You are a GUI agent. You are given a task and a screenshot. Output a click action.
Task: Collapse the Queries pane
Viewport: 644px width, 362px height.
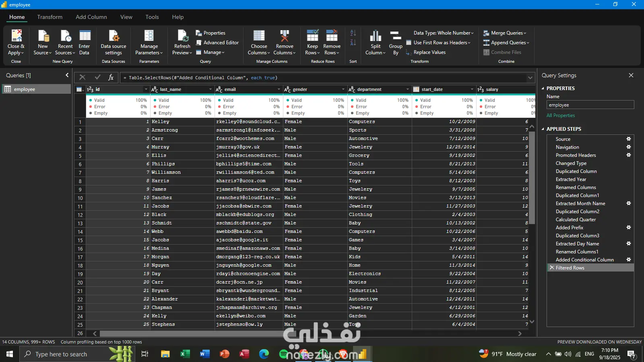click(x=67, y=75)
